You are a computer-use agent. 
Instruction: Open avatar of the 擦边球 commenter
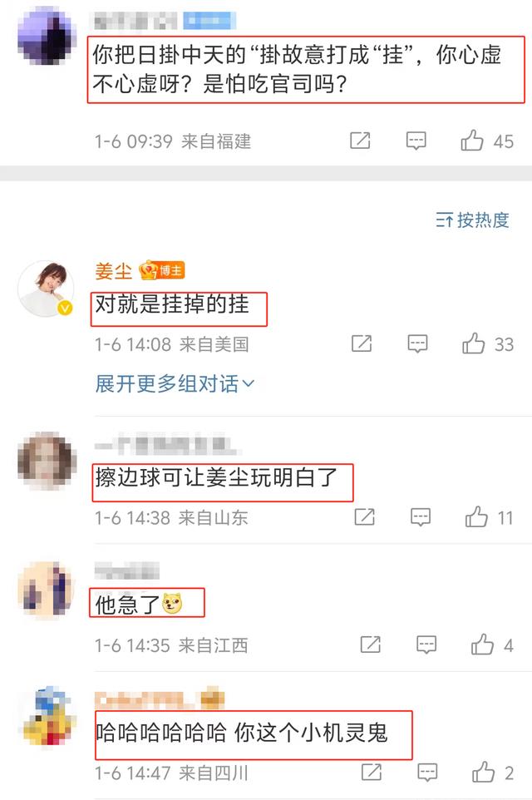(x=47, y=461)
